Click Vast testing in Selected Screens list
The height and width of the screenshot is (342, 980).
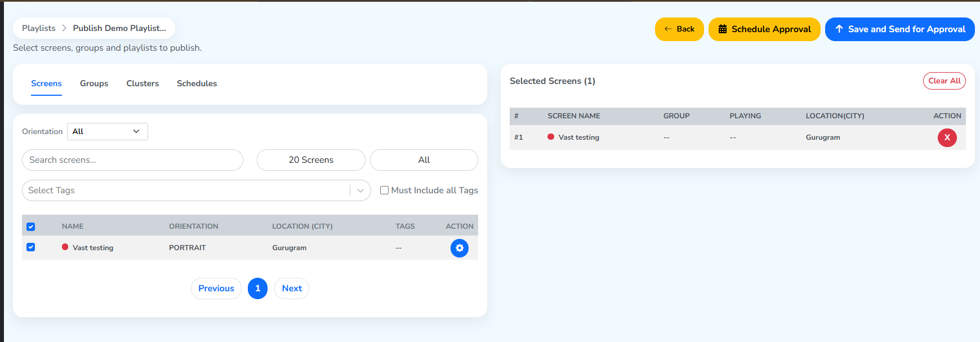(579, 137)
